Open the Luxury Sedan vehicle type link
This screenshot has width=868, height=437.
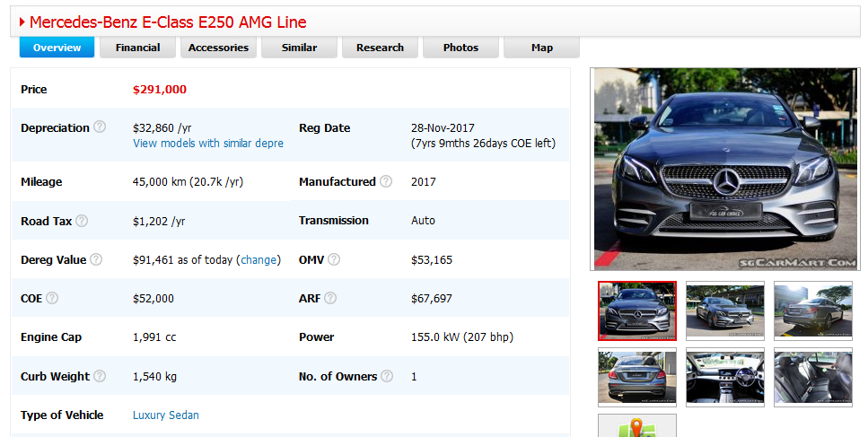coord(165,415)
